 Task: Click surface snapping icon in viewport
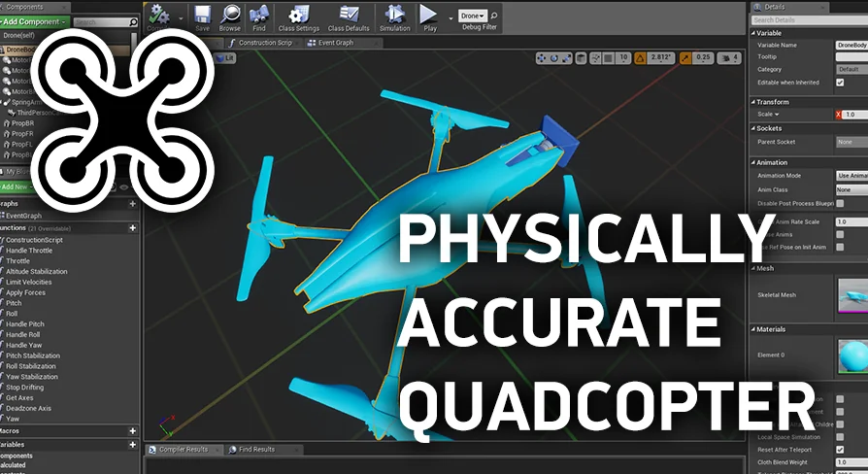595,57
